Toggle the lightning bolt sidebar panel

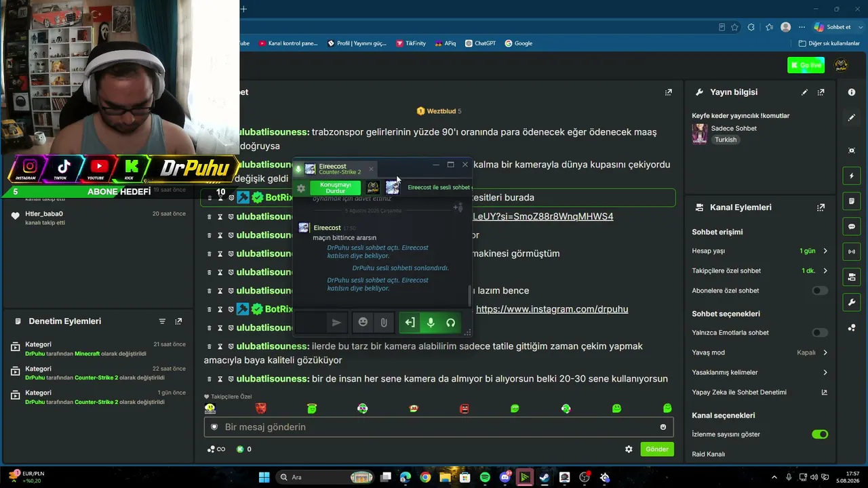852,176
